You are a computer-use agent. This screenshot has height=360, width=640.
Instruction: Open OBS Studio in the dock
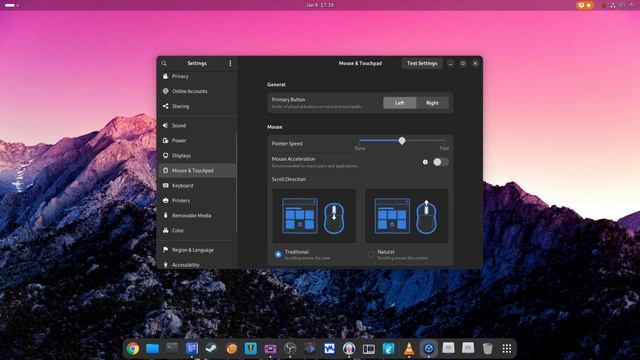click(x=290, y=349)
